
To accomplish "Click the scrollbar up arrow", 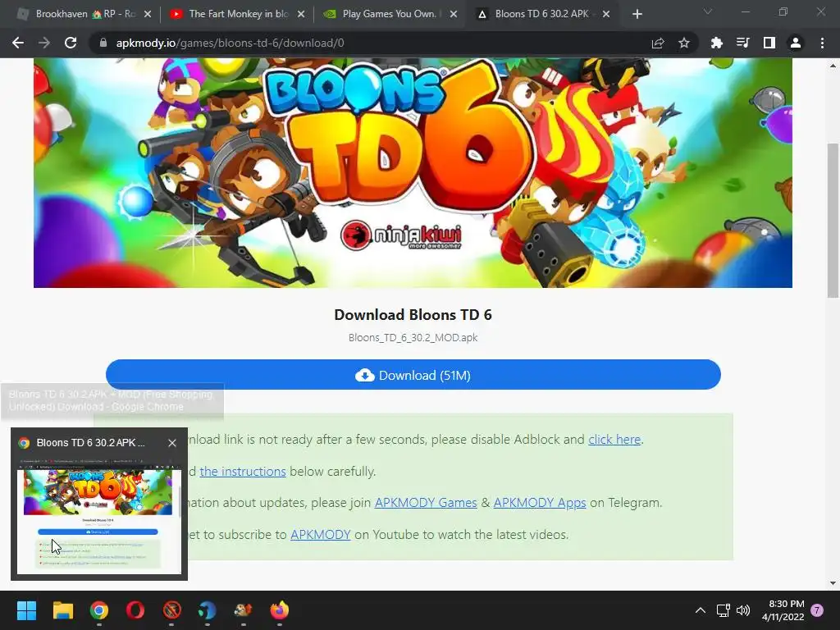I will 833,66.
